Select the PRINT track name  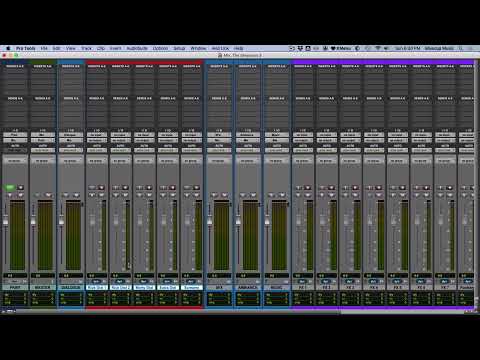tap(15, 287)
